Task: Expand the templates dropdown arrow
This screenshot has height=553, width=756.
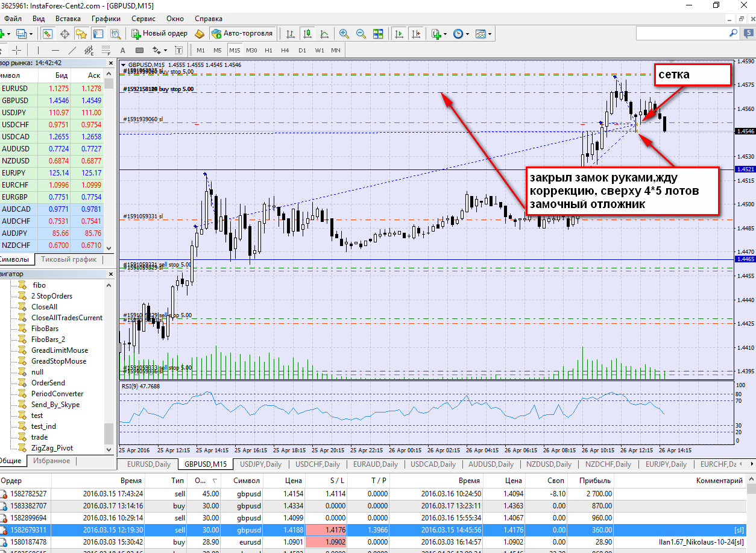Action: click(x=490, y=34)
